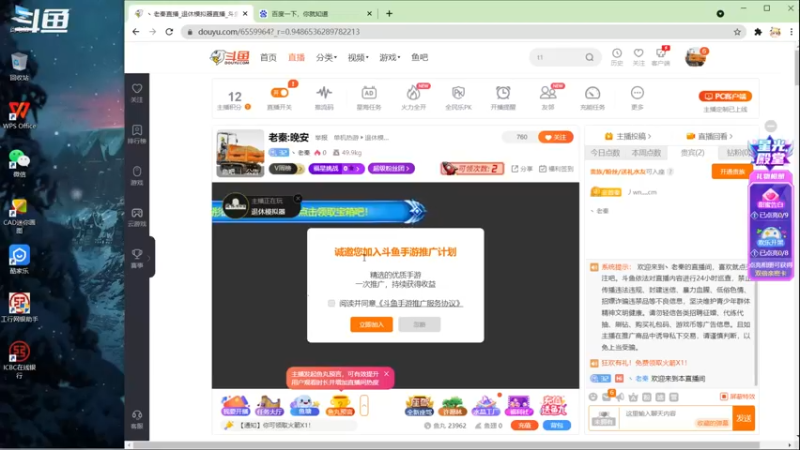Go to 首页 in site navigation
The width and height of the screenshot is (800, 450).
pyautogui.click(x=268, y=58)
